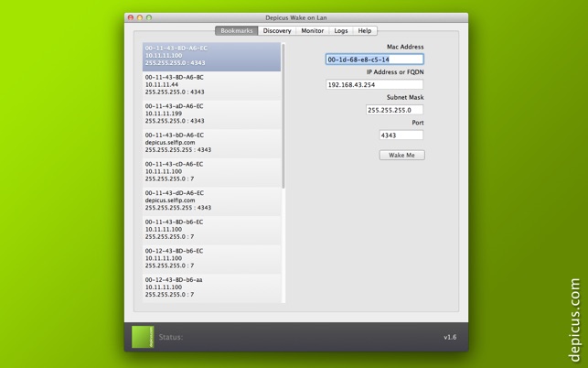Click the v1.6 version label
588x368 pixels.
point(450,337)
